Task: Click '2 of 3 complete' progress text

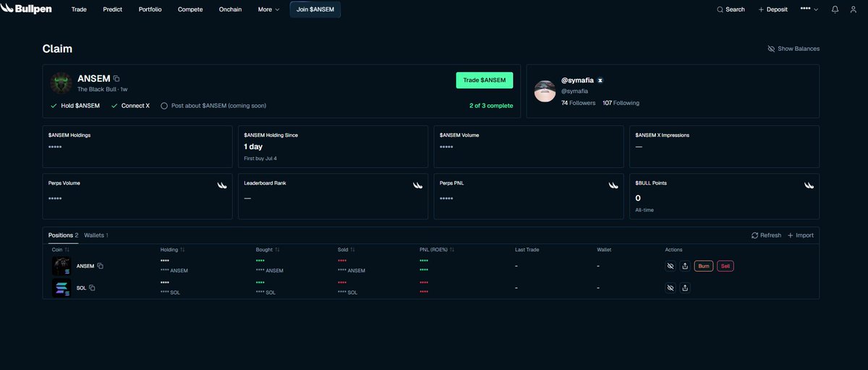Action: [x=491, y=106]
